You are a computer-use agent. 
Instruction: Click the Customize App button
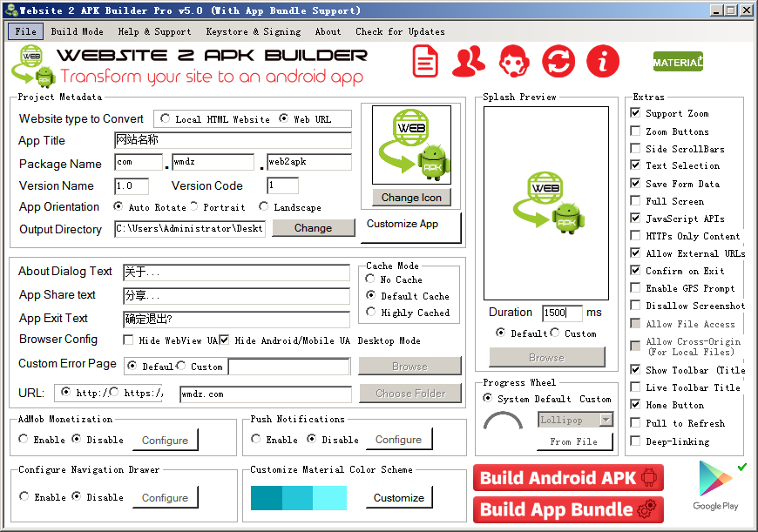(411, 227)
